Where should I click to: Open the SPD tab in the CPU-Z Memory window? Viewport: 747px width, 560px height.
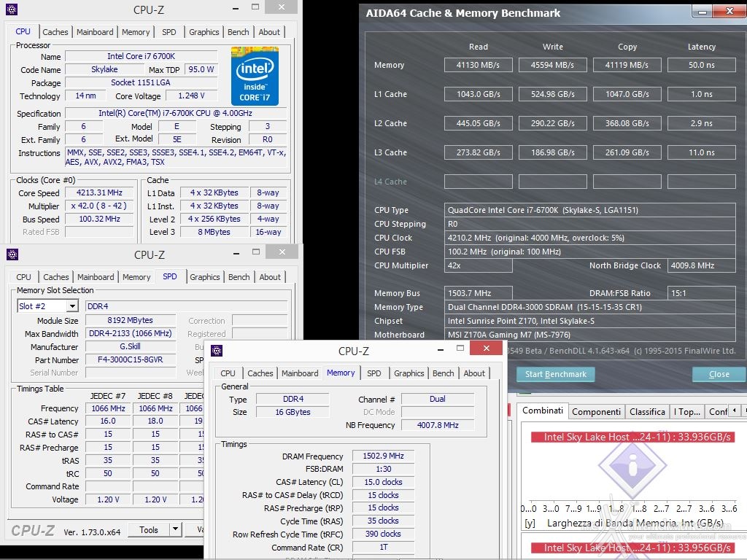click(374, 373)
